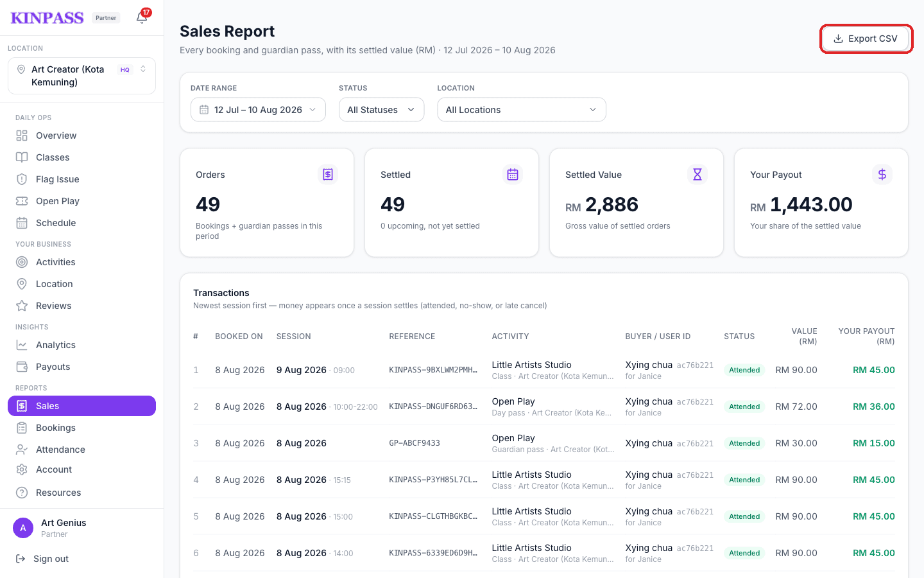Screen dimensions: 924x578
Task: Click the Schedule calendar icon
Action: [x=22, y=223]
